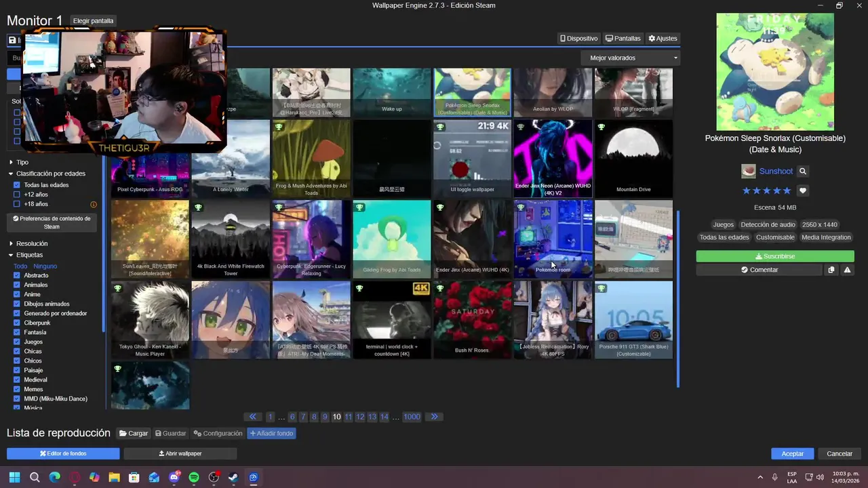868x488 pixels.
Task: Report wallpaper warning triangle icon
Action: tap(847, 270)
